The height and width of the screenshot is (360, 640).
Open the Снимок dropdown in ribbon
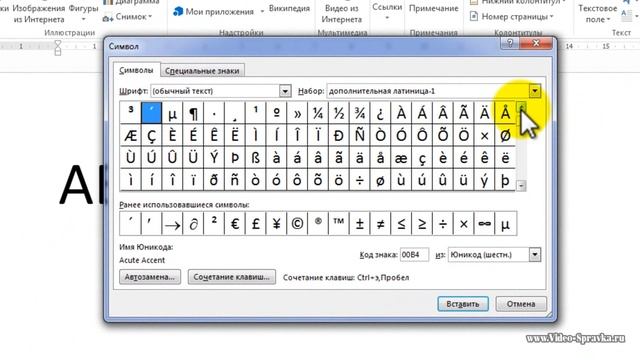(127, 17)
